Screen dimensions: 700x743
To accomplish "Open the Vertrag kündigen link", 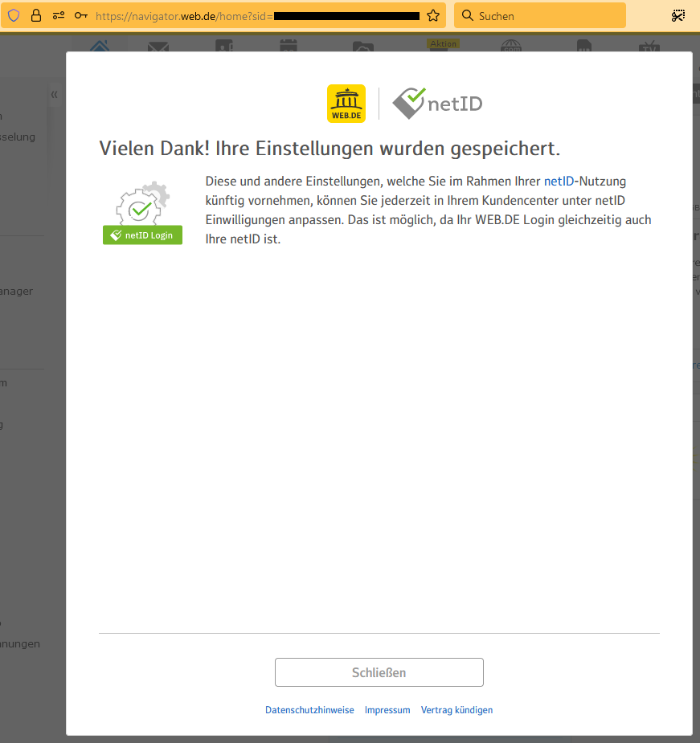I will point(456,710).
